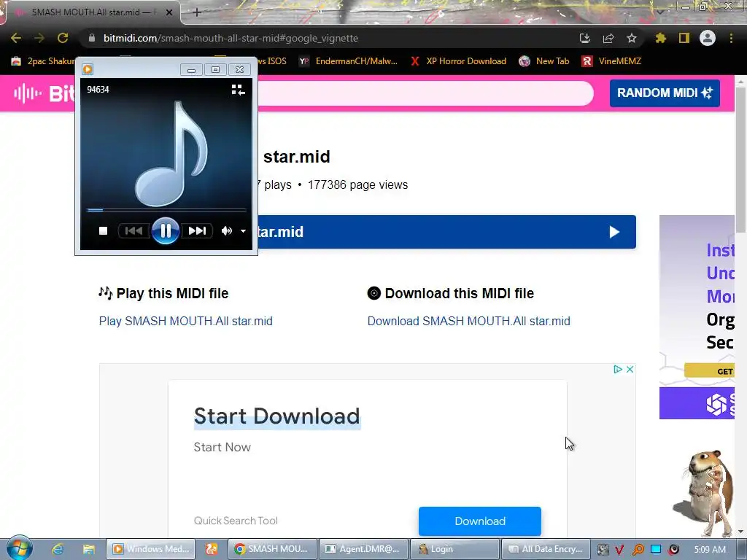Switch to Agent.DMR@... taskbar item

(x=364, y=549)
